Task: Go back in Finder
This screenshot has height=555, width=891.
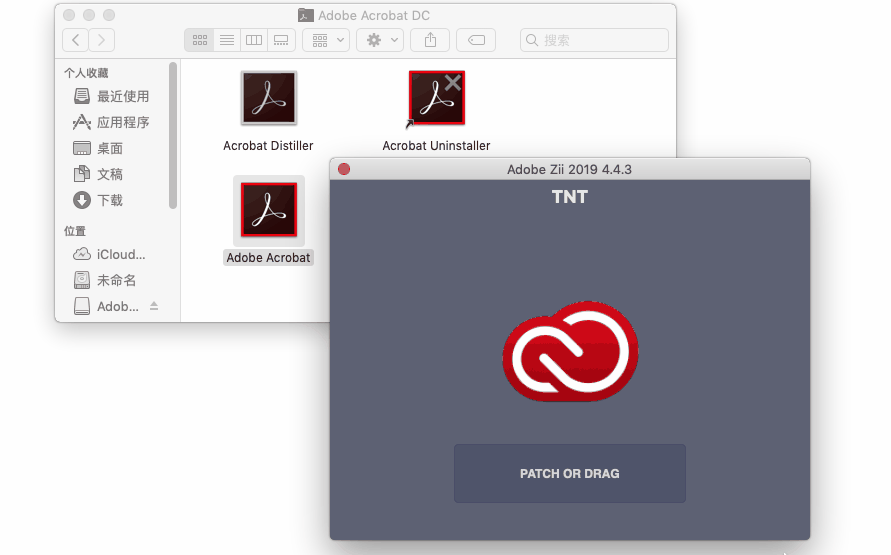Action: [76, 40]
